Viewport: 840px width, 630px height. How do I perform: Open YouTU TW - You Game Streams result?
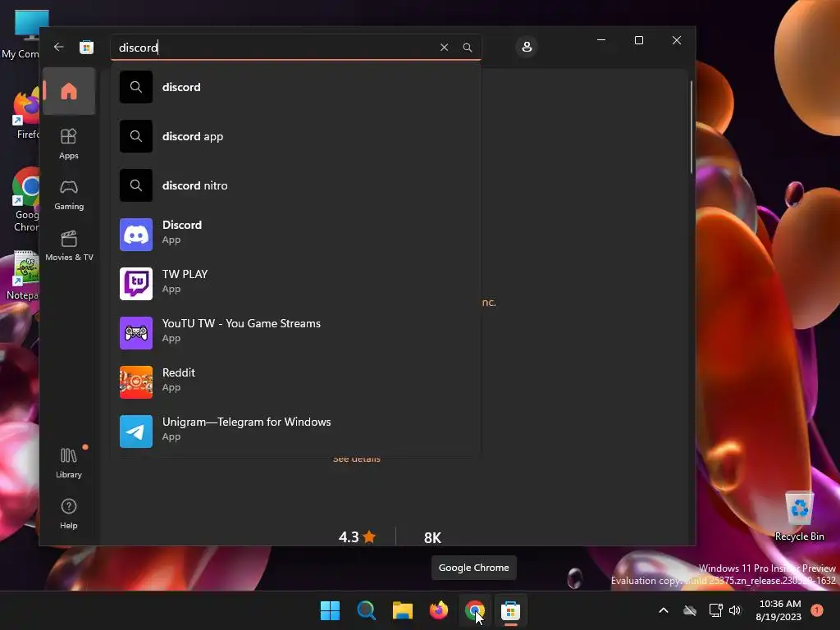coord(295,333)
